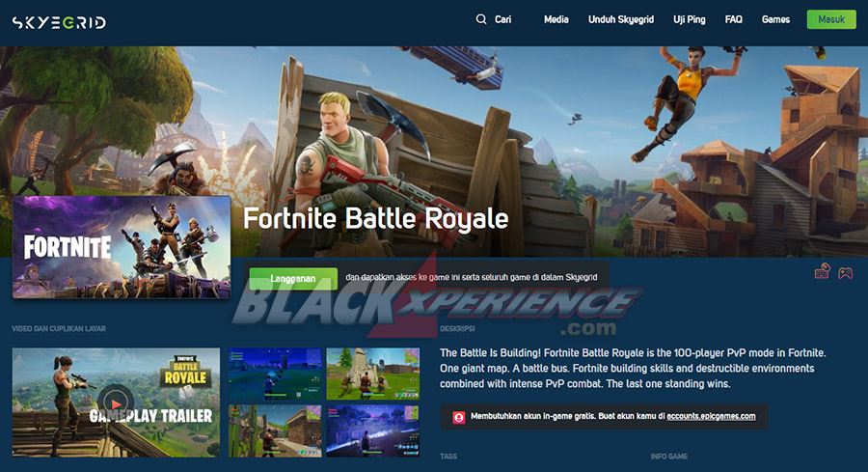Screen dimensions: 868x472
Task: Click the Skyegrid logo
Action: tap(59, 22)
